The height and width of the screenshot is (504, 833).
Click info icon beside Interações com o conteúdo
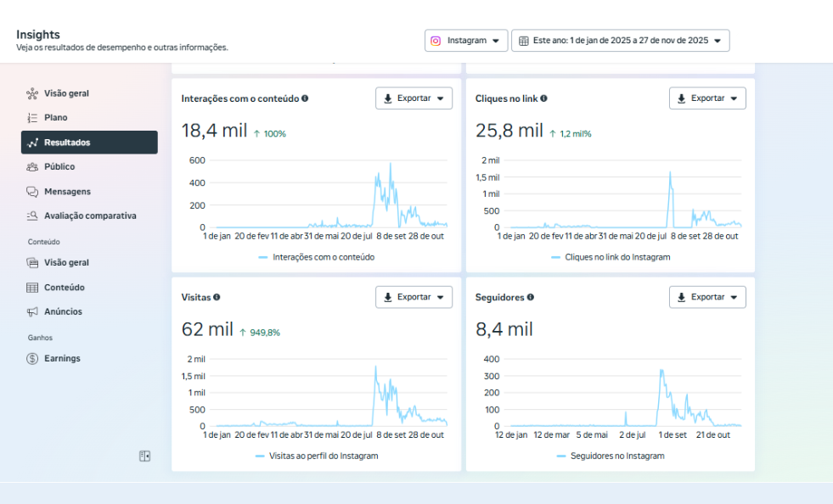pos(305,98)
